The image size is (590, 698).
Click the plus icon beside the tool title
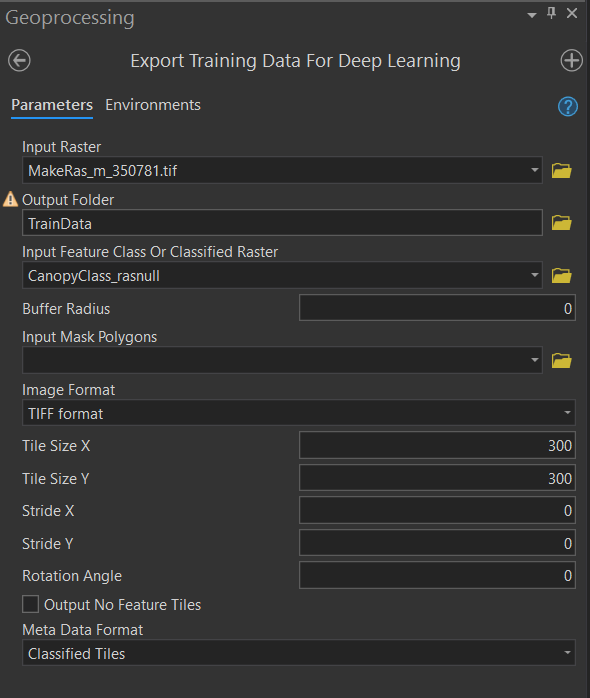[x=571, y=61]
